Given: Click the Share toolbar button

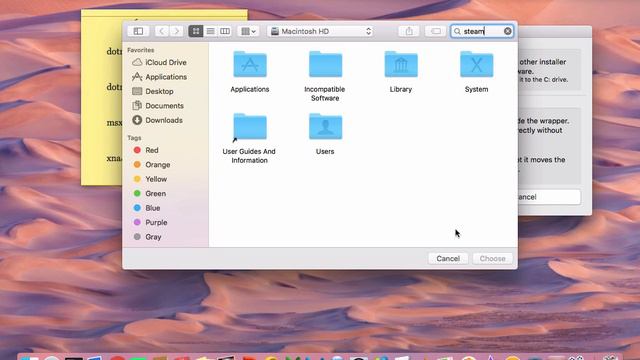Looking at the screenshot, I should click(409, 31).
